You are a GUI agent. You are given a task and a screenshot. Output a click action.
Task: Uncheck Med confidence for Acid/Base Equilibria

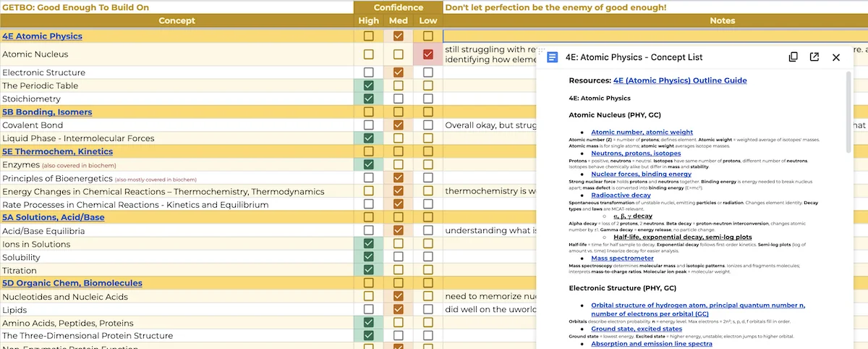pos(399,231)
